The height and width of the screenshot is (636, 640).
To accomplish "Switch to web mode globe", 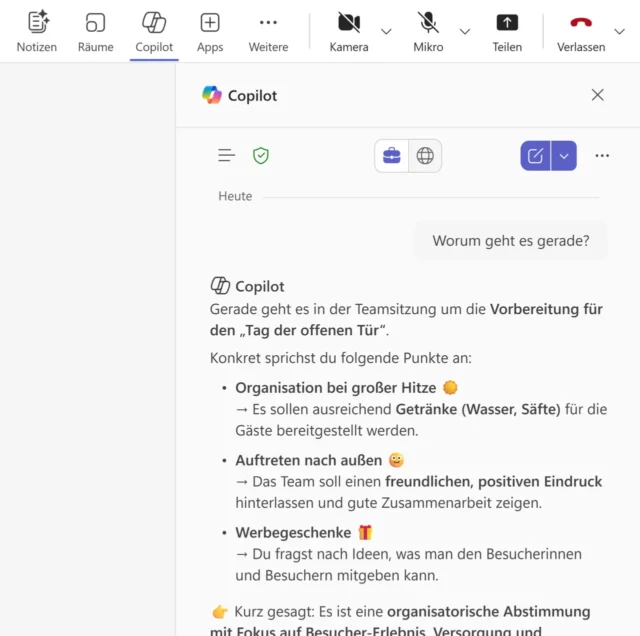I will coord(425,156).
